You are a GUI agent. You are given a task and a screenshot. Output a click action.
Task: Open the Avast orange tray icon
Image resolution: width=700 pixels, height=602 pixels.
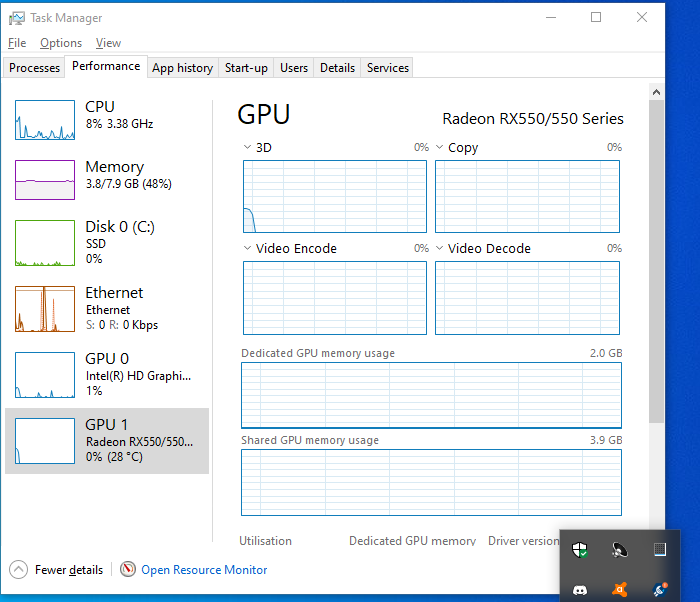(620, 590)
